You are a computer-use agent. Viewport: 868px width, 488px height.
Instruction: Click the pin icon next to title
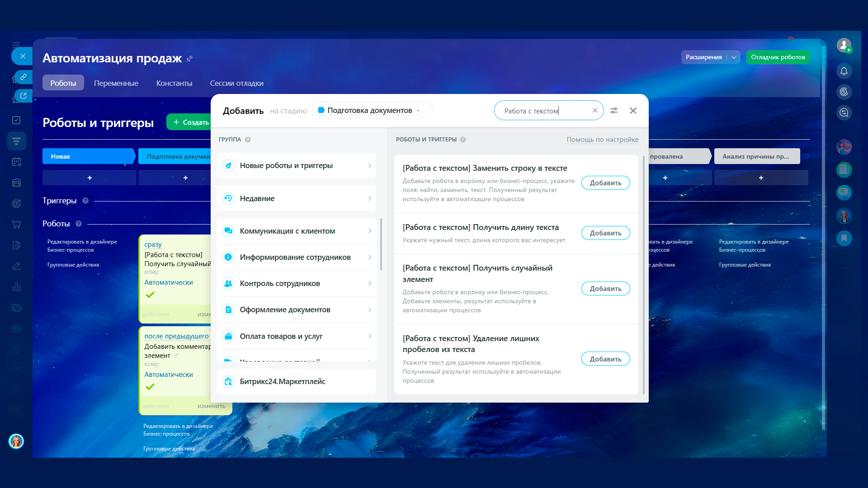click(189, 59)
